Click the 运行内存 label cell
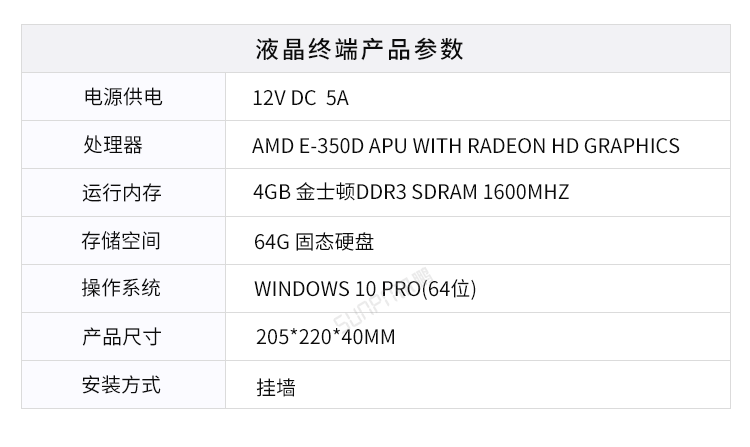 pos(121,193)
